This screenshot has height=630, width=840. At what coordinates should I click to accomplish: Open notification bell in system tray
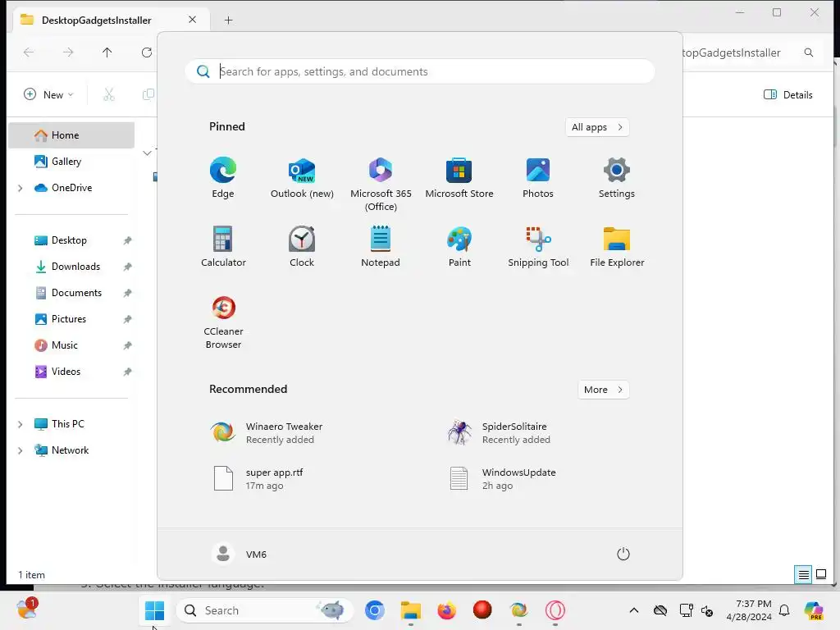click(784, 610)
